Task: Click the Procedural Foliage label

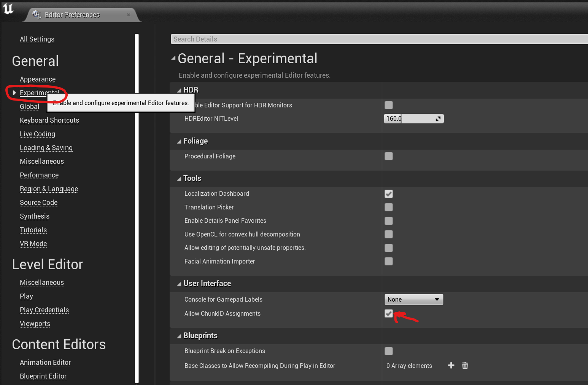Action: coord(210,157)
